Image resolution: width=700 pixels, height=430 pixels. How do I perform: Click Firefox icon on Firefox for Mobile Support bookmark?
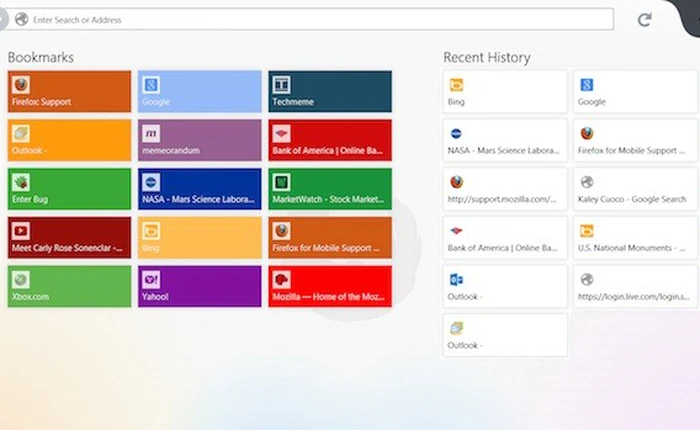pos(281,231)
